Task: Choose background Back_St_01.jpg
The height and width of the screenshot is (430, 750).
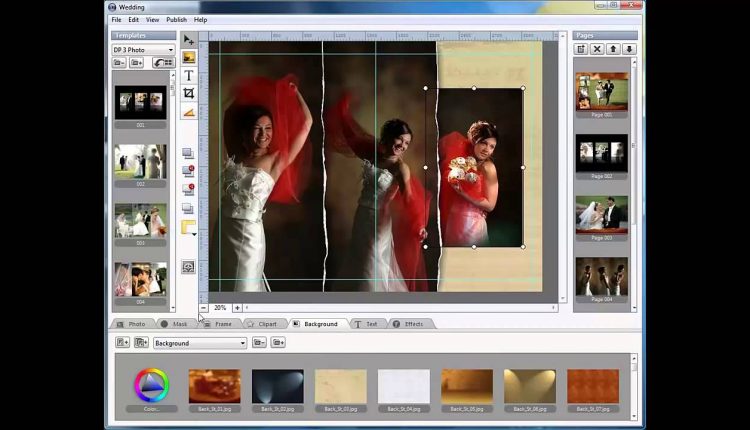Action: click(214, 386)
